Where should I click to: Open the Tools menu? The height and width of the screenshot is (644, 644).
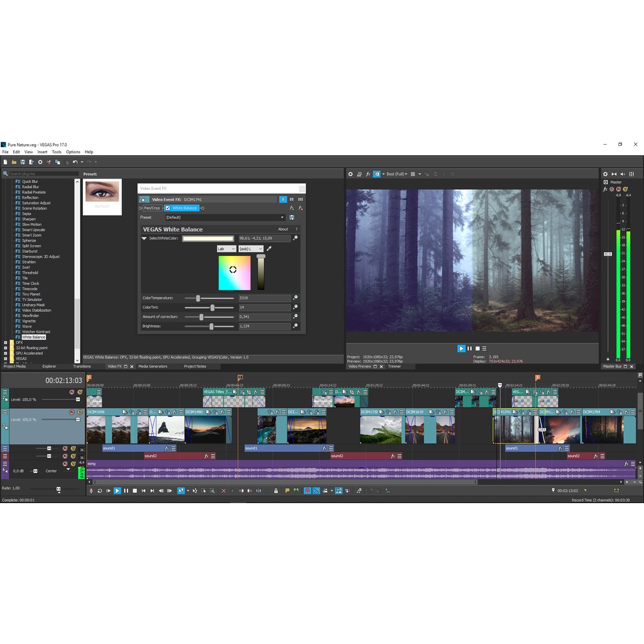(57, 152)
